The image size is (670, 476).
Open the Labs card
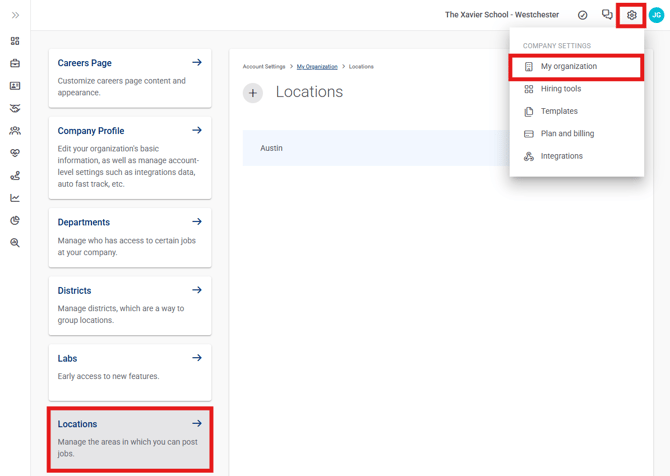(130, 373)
